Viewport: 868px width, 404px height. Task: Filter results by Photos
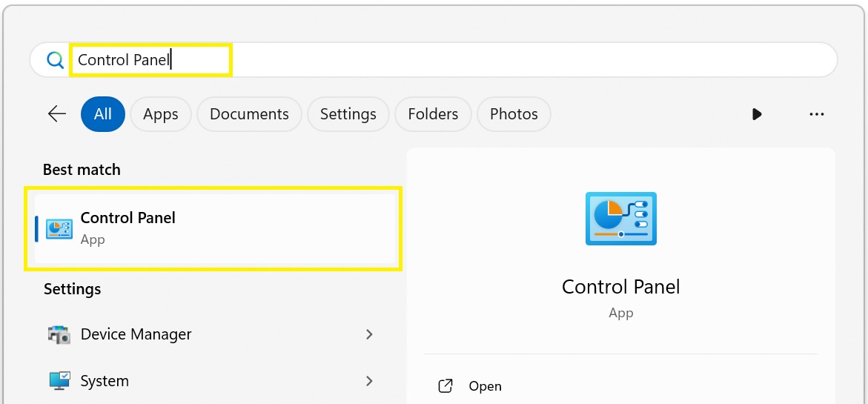click(x=514, y=114)
